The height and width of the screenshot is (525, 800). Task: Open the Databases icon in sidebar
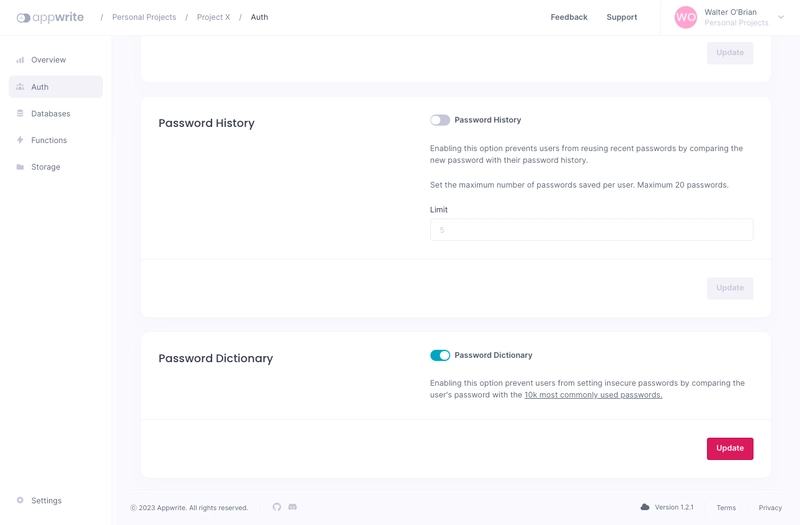(20, 114)
